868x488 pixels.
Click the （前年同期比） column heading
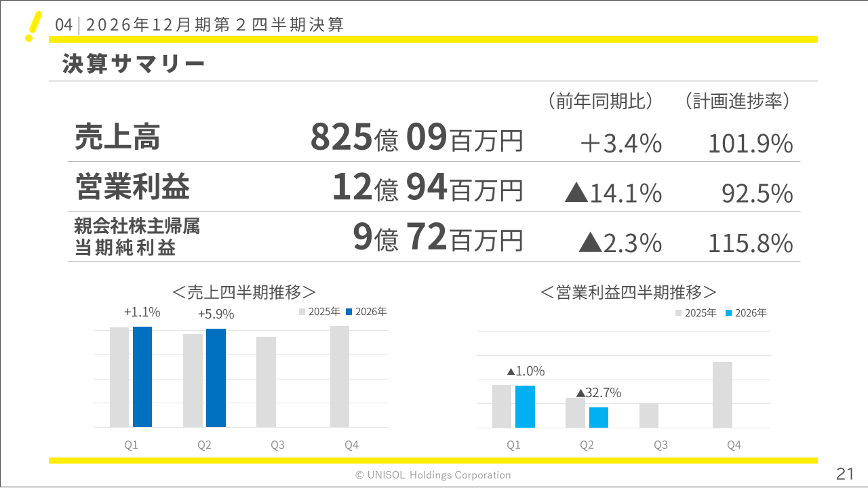click(x=599, y=102)
